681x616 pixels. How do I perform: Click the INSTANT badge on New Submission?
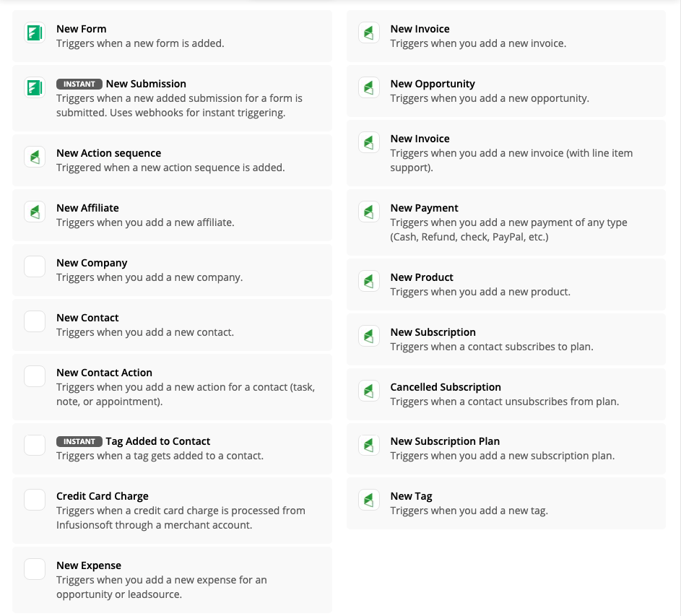click(x=79, y=84)
